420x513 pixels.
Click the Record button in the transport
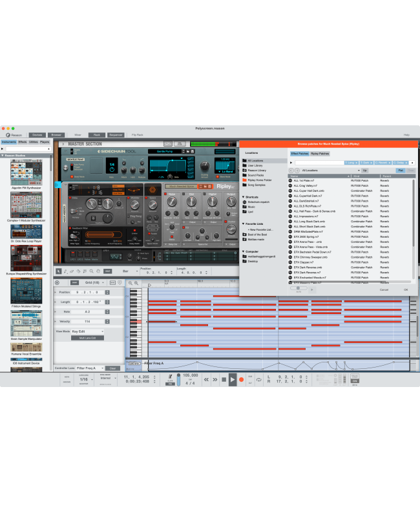(242, 379)
